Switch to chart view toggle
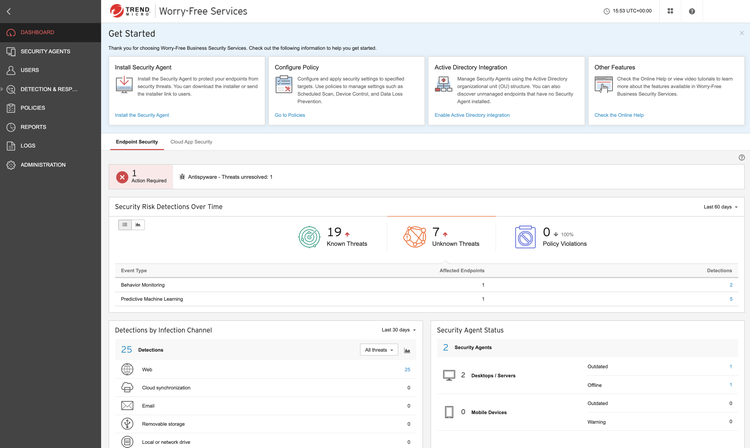 click(138, 225)
